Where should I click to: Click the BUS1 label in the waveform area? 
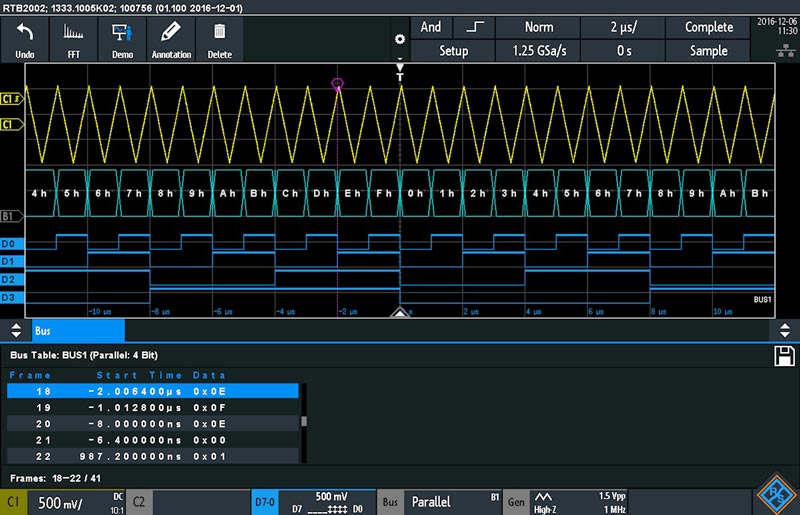click(762, 300)
